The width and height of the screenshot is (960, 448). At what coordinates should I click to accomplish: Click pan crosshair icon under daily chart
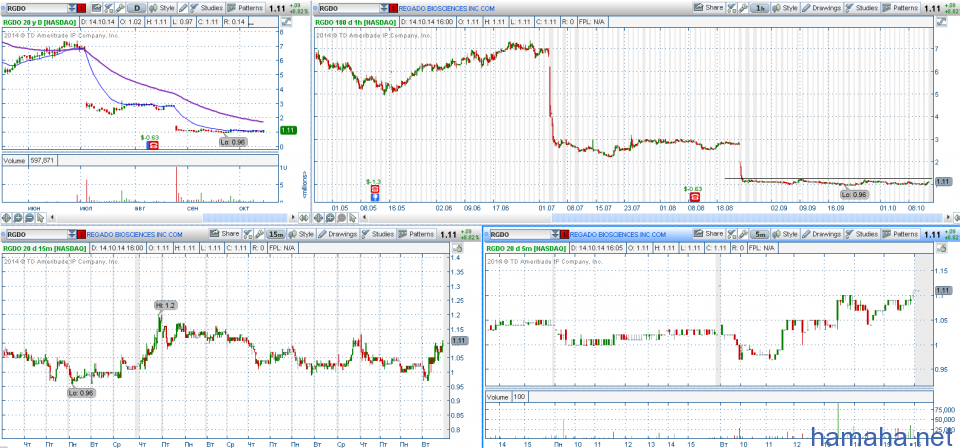[x=6, y=218]
